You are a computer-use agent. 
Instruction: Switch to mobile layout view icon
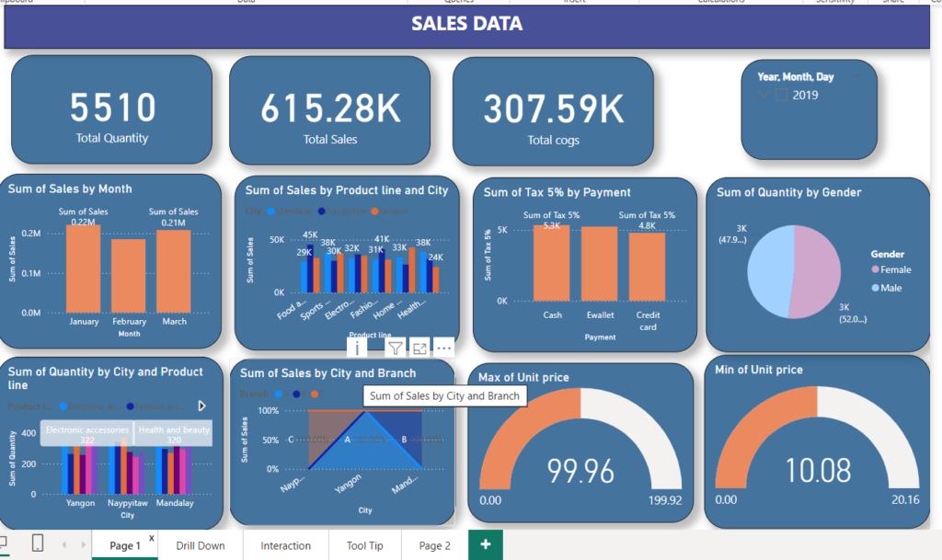point(38,544)
